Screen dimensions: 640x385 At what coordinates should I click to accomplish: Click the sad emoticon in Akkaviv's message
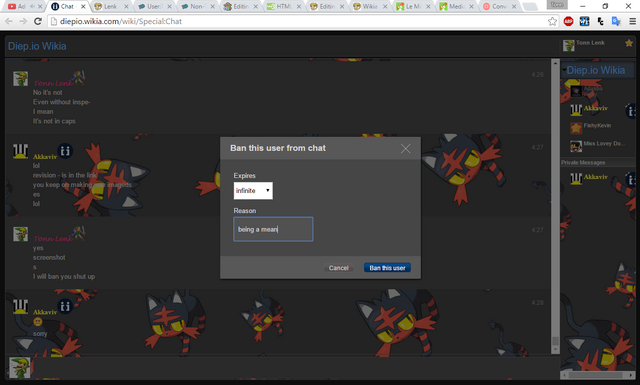pos(38,322)
